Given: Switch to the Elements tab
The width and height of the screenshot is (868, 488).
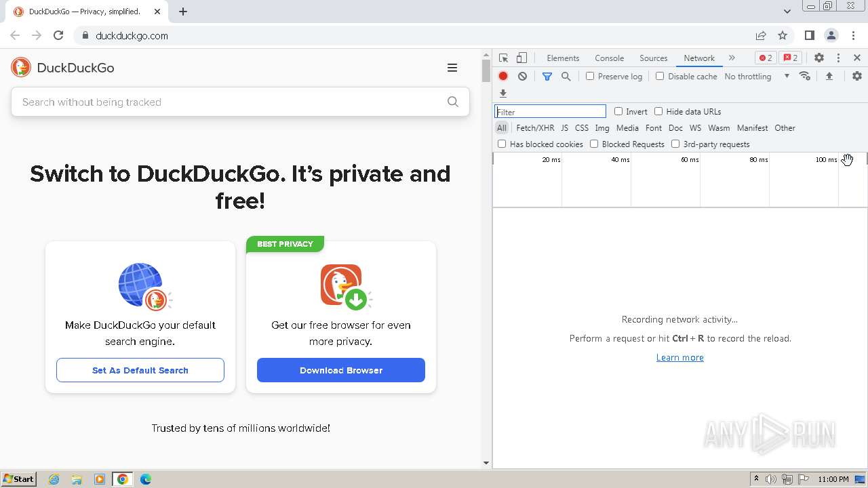Looking at the screenshot, I should (563, 58).
